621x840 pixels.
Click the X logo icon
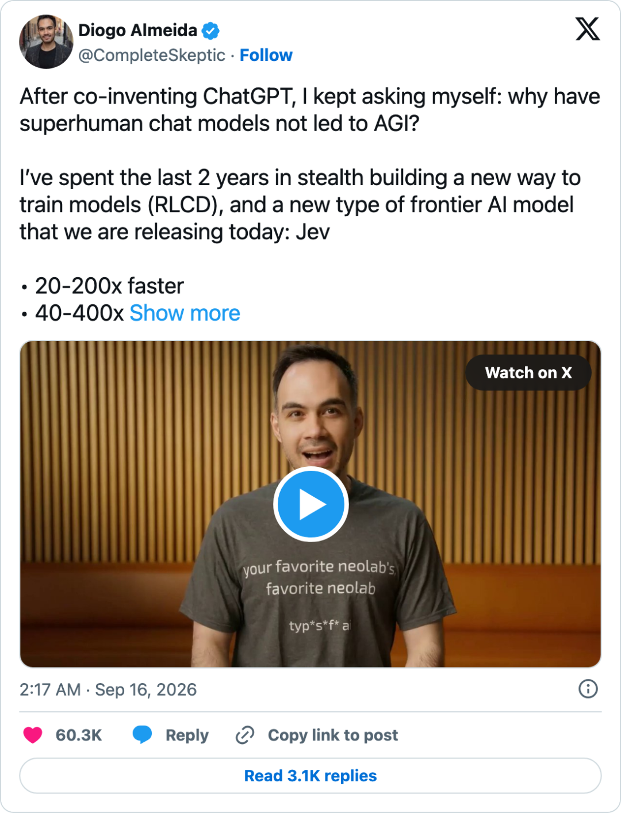(588, 29)
